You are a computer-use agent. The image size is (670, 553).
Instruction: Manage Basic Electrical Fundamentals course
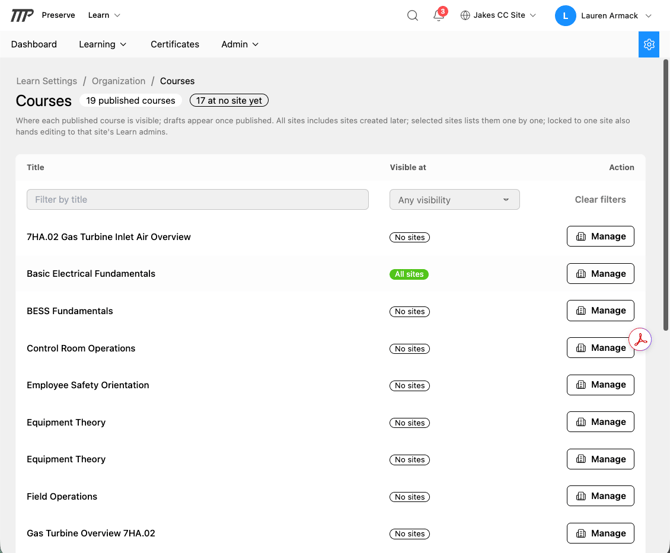click(x=600, y=274)
